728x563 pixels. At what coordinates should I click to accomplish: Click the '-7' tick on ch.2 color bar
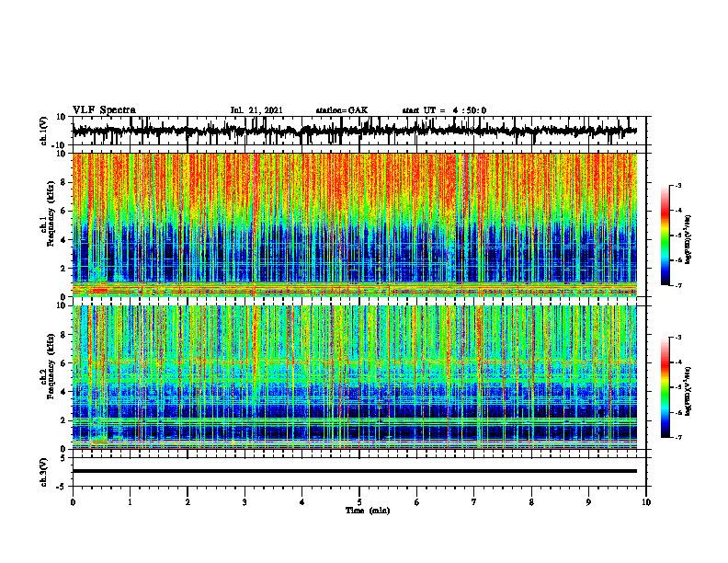(677, 437)
